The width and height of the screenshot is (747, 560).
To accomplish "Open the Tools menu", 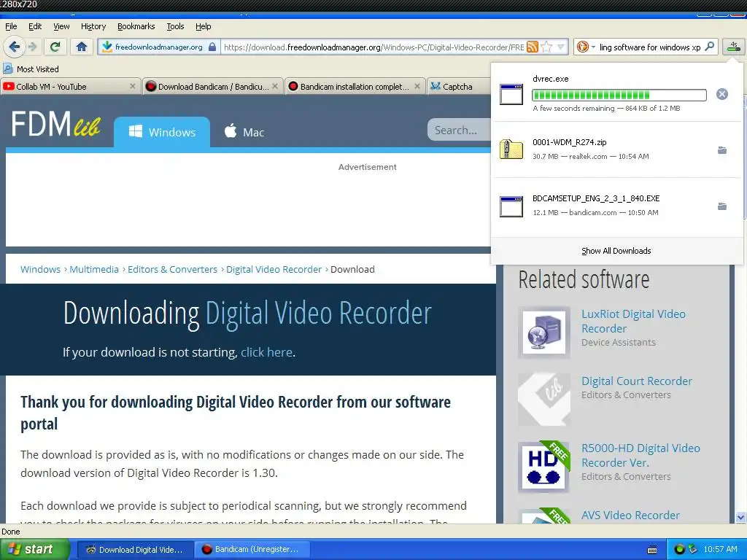I will coord(175,26).
